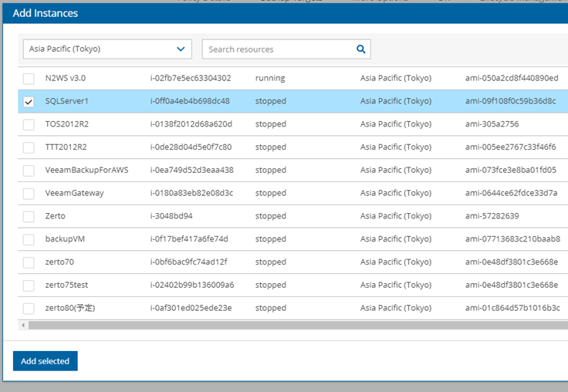Screen dimensions: 568x392
Task: Click the horizontal scrollbar left arrow
Action: coord(23,325)
